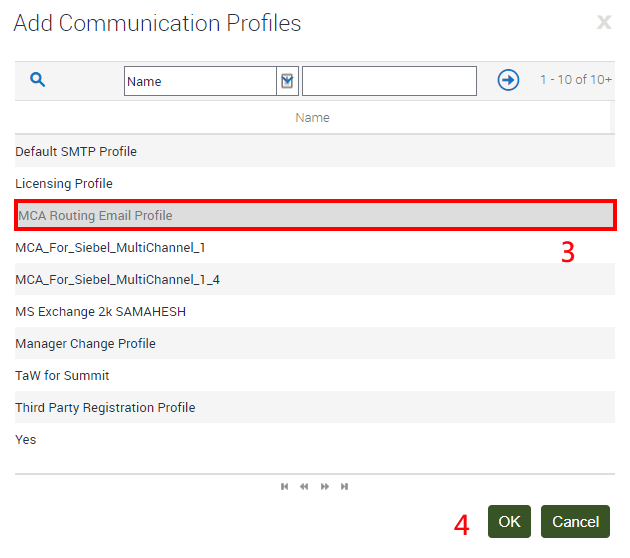The width and height of the screenshot is (630, 558).
Task: Click the magnifying glass search icon
Action: [37, 80]
